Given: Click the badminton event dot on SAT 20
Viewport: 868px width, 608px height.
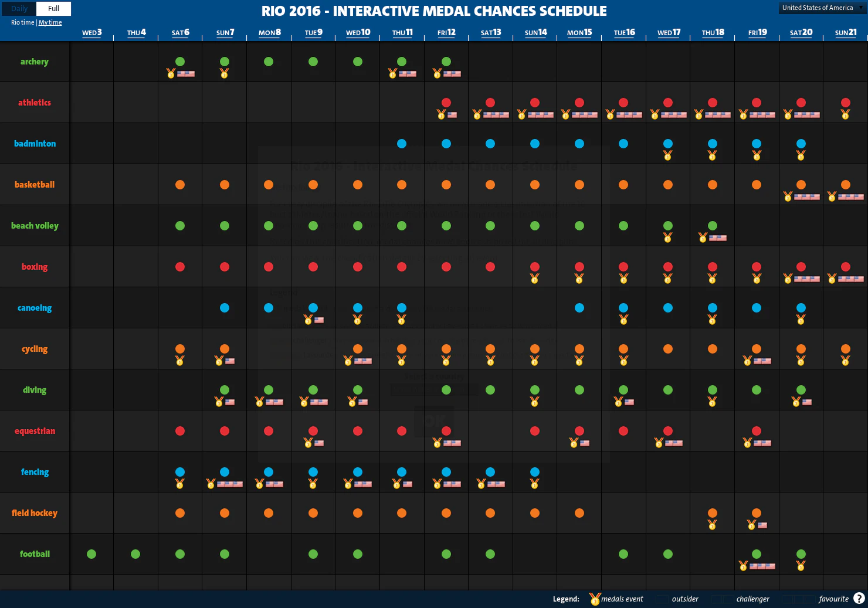Looking at the screenshot, I should (801, 144).
